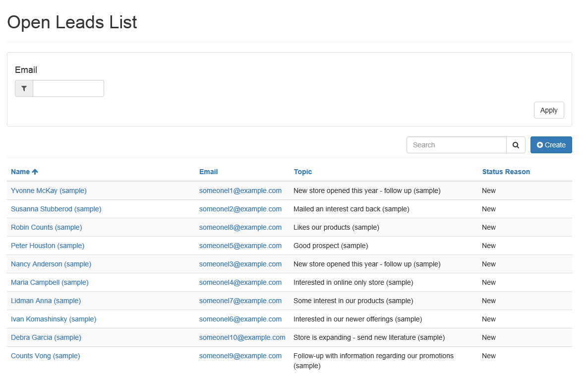Click the New status in Counts Vong row
Viewport: 588px width, 382px height.
489,356
